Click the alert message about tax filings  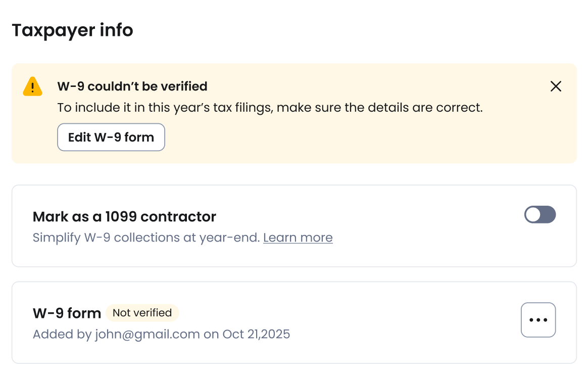click(x=270, y=108)
